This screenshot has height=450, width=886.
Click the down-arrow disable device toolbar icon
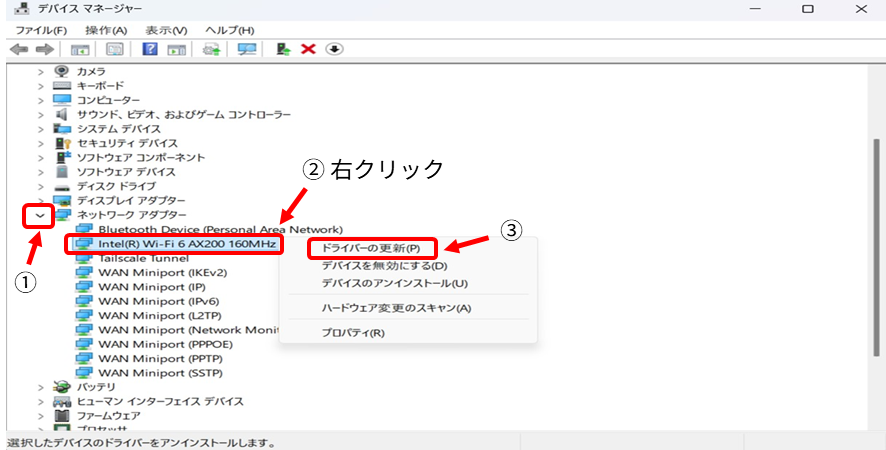point(335,49)
